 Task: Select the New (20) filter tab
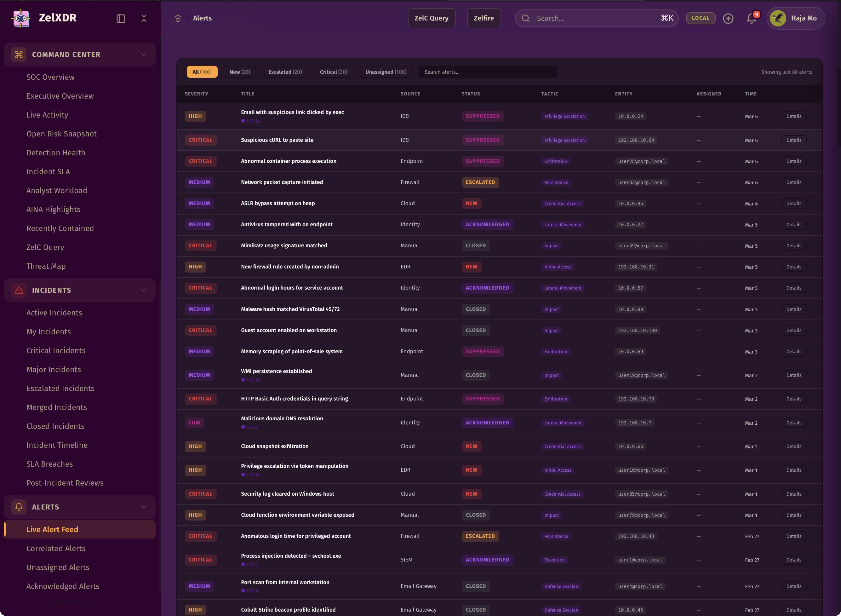(240, 72)
